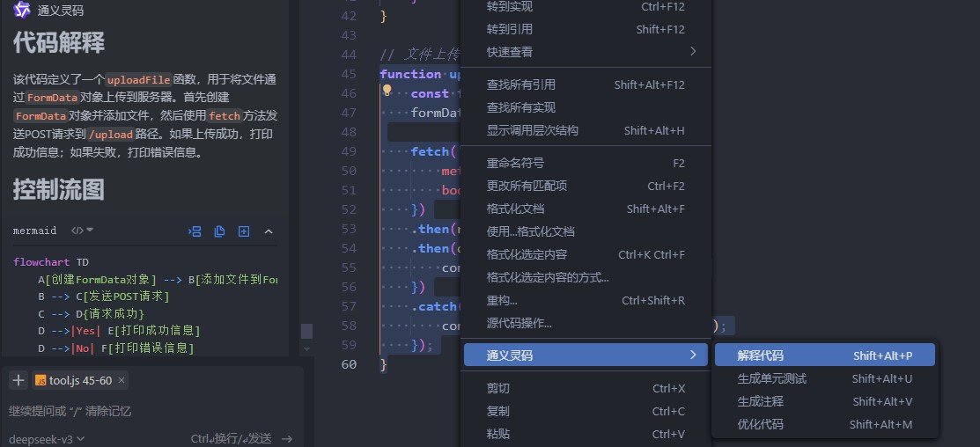
Task: Select 转到引用 in the context menu
Action: (586, 29)
